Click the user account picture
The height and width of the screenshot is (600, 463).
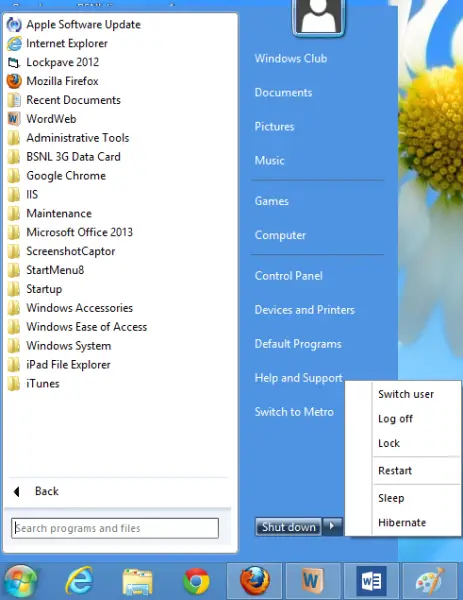click(319, 18)
